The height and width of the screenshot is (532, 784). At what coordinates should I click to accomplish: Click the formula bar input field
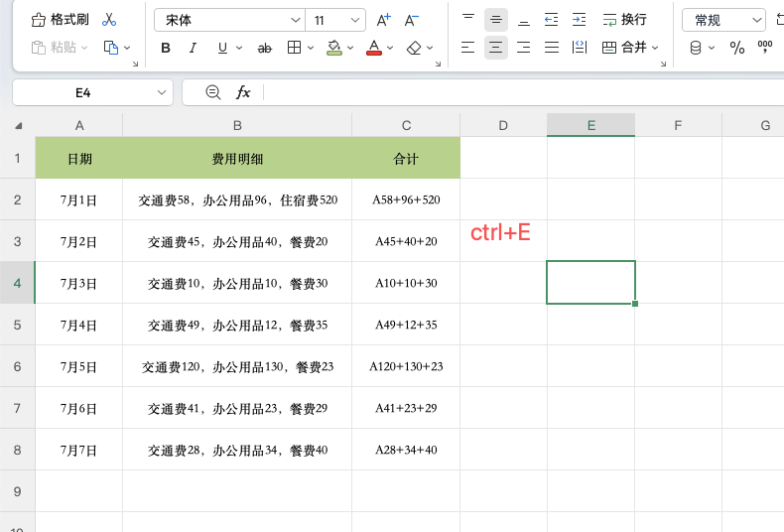tap(523, 92)
